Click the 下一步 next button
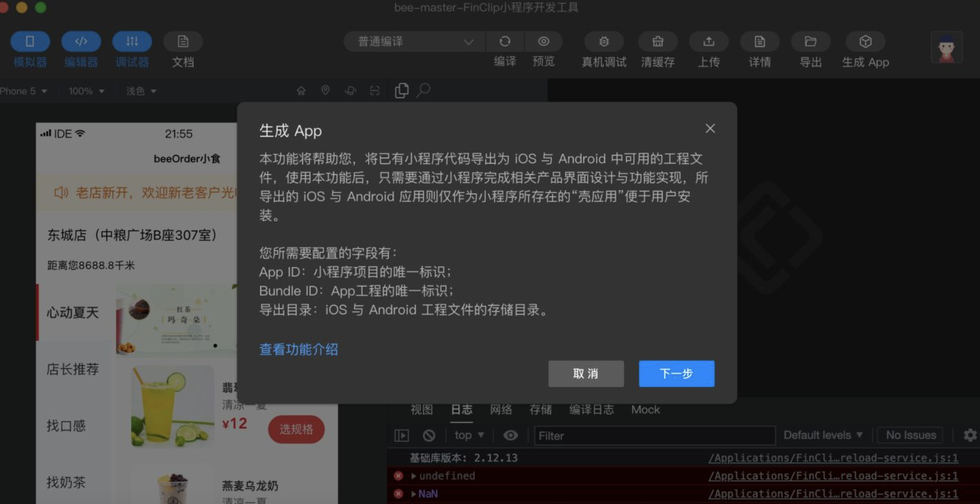Screen dimensions: 980x504 click(676, 374)
